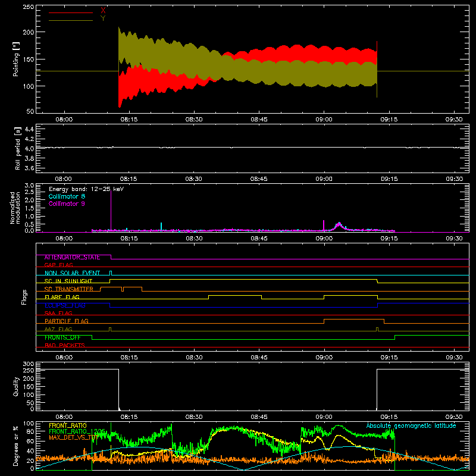Click the Quality drop edge near 08:12
This screenshot has height=476, width=476.
point(118,389)
